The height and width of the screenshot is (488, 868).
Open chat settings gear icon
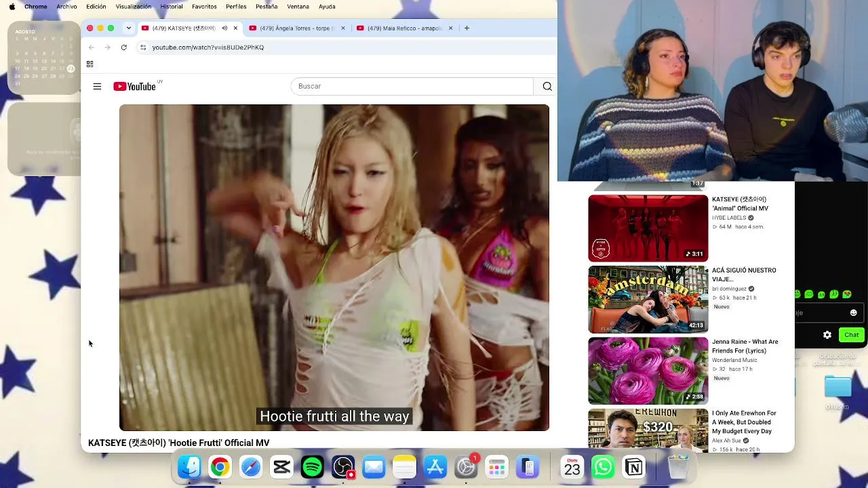pos(827,335)
